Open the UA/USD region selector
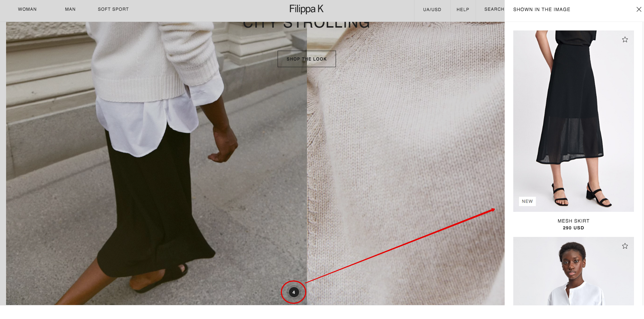 [432, 10]
